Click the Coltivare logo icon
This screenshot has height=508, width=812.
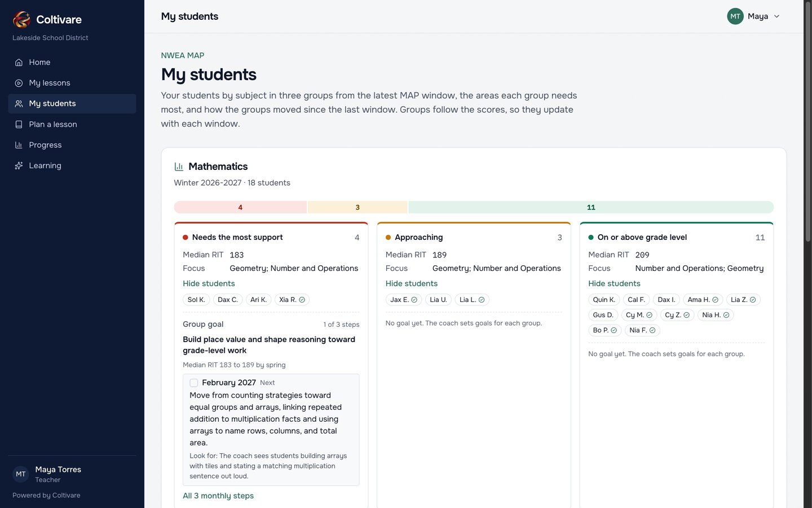click(x=21, y=19)
